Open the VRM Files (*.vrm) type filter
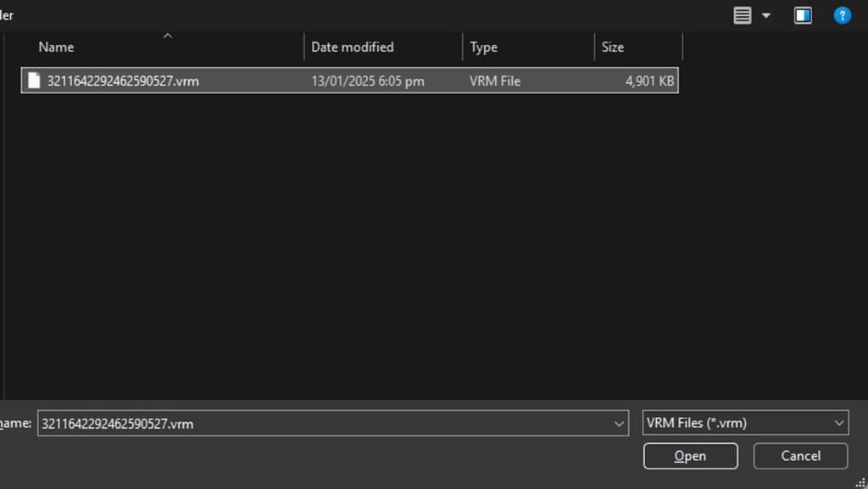This screenshot has width=868, height=489. (745, 423)
